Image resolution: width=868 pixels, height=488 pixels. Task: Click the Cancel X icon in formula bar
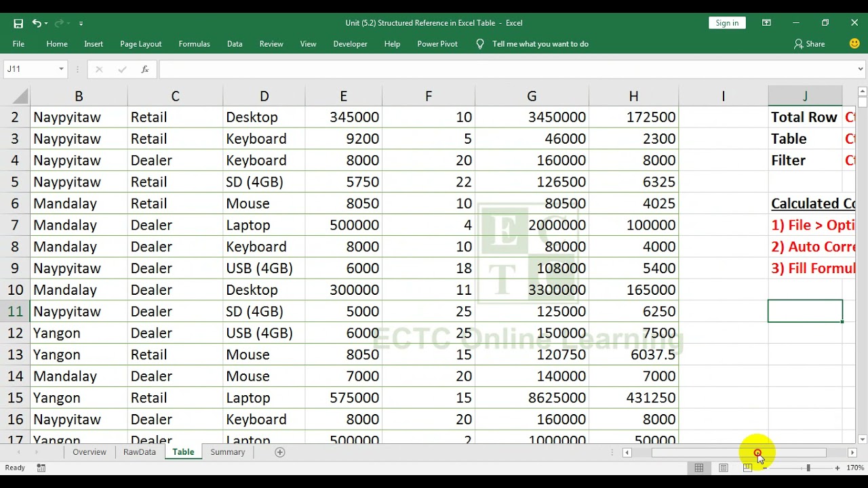point(99,69)
